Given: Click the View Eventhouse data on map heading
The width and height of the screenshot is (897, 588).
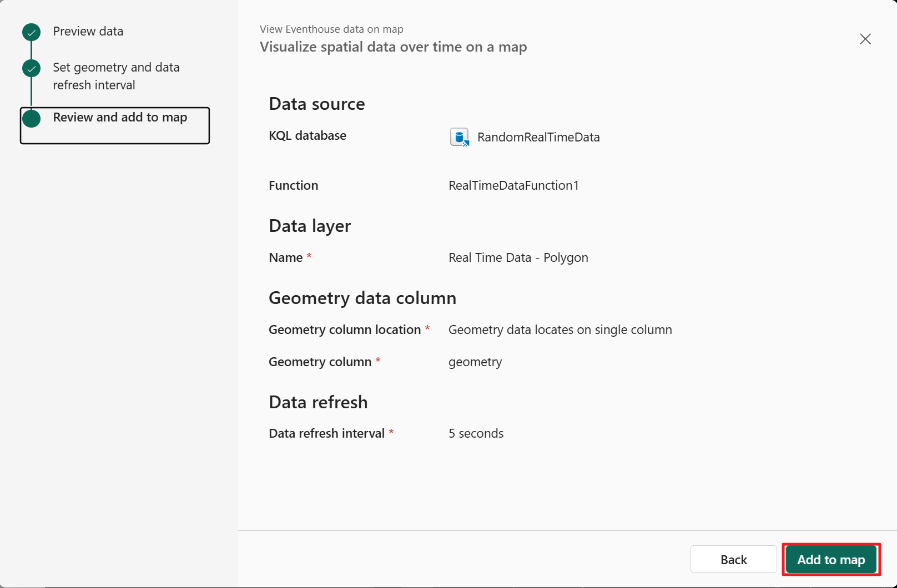Looking at the screenshot, I should pos(331,29).
